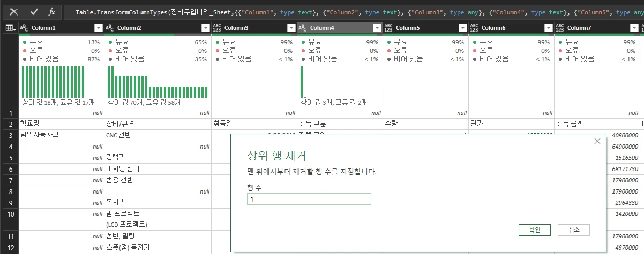Click the Column2 text data type icon
Viewport: 644px width, 254px height.
(x=110, y=28)
